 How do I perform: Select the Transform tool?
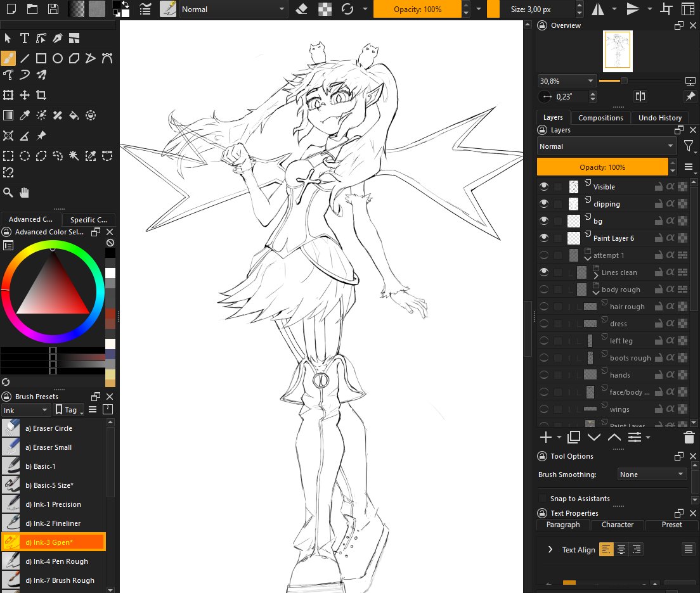click(x=8, y=94)
